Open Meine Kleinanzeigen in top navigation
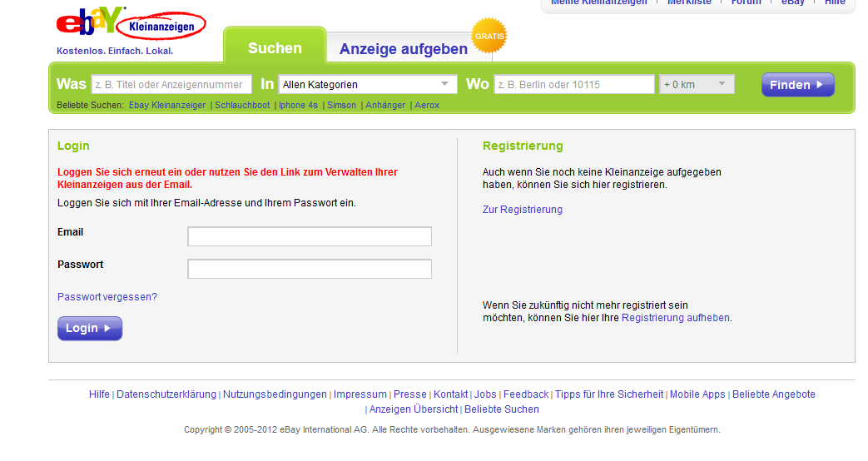This screenshot has width=868, height=461. tap(599, 2)
